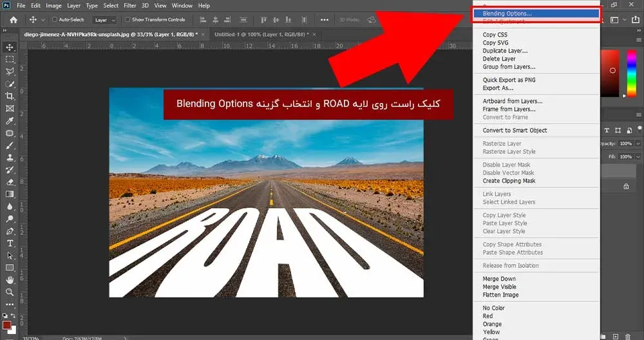Select the Rectangular Marquee tool
This screenshot has width=644, height=340.
10,59
